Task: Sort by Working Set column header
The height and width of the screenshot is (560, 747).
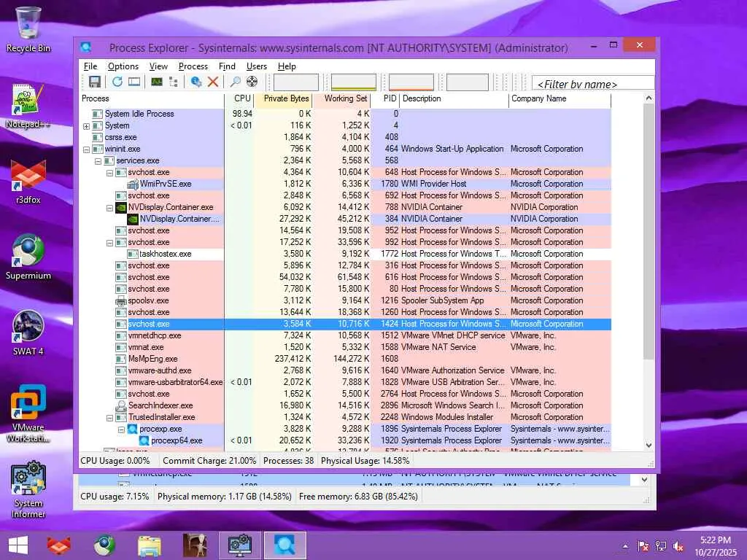Action: tap(342, 98)
